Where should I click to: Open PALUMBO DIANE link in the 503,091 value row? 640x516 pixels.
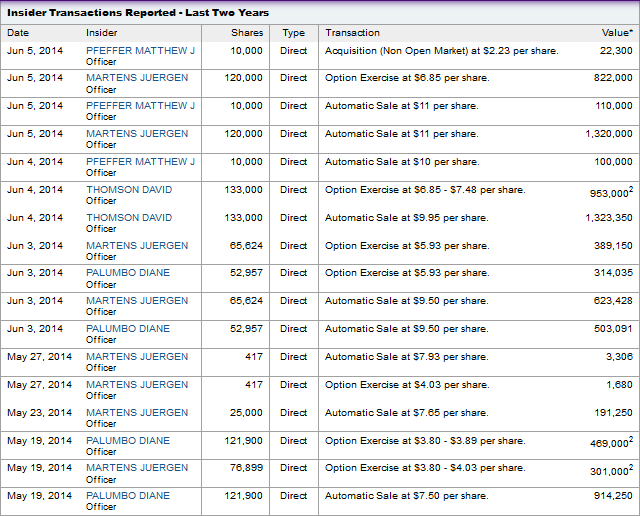(x=128, y=329)
